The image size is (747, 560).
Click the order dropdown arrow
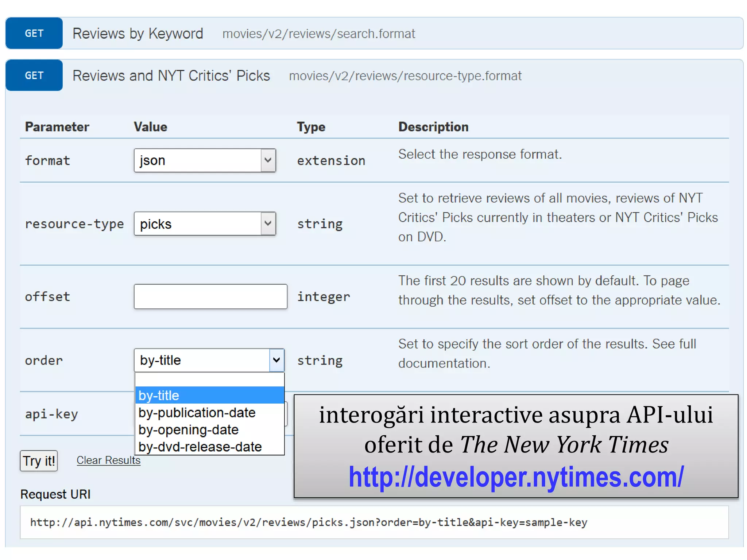tap(276, 360)
